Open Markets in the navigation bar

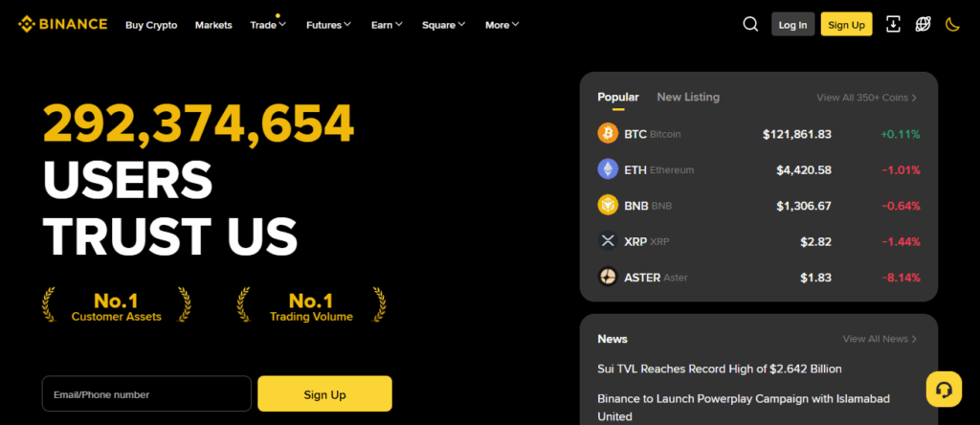pyautogui.click(x=213, y=25)
